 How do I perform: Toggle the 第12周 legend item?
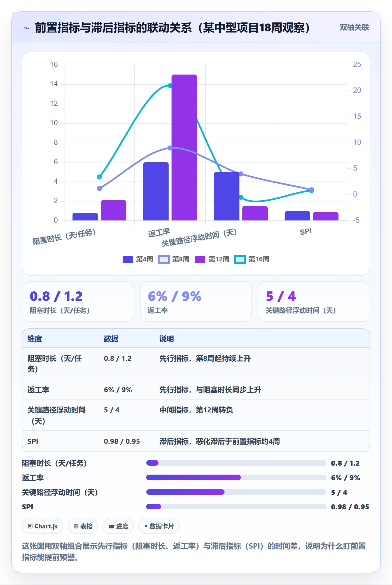[212, 259]
